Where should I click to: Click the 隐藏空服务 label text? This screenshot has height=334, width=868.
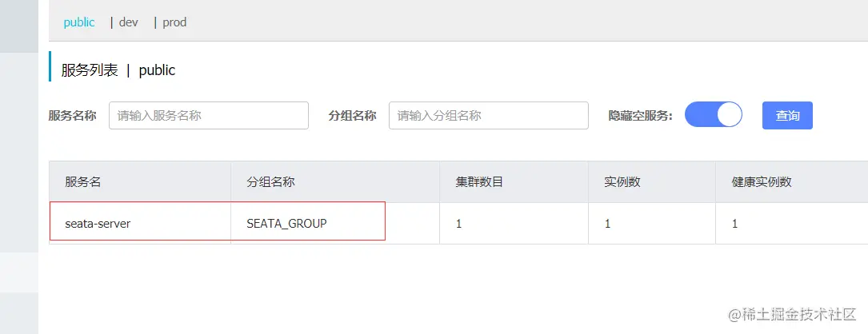[641, 116]
